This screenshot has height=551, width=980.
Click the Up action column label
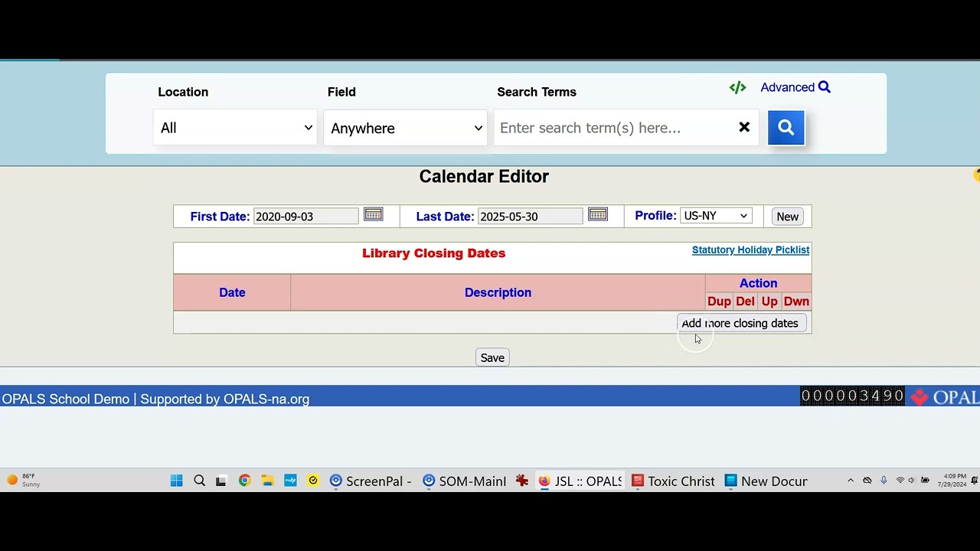(769, 302)
